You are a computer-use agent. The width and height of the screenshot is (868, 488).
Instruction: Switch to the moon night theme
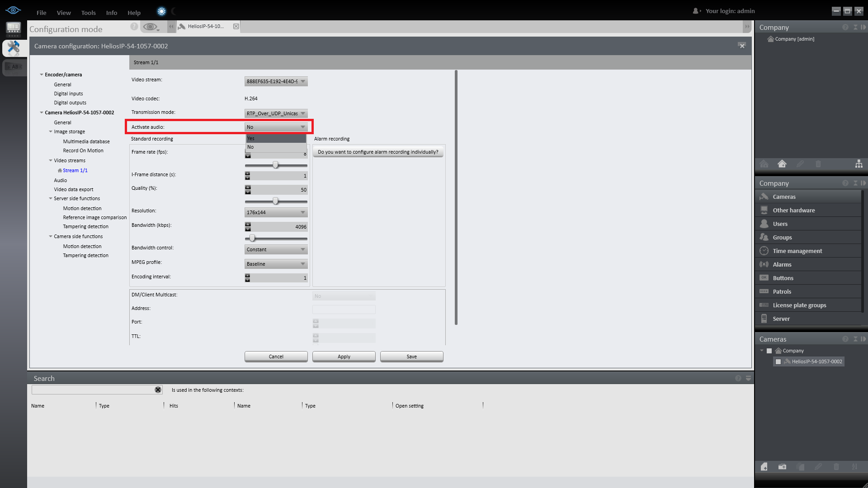click(175, 12)
